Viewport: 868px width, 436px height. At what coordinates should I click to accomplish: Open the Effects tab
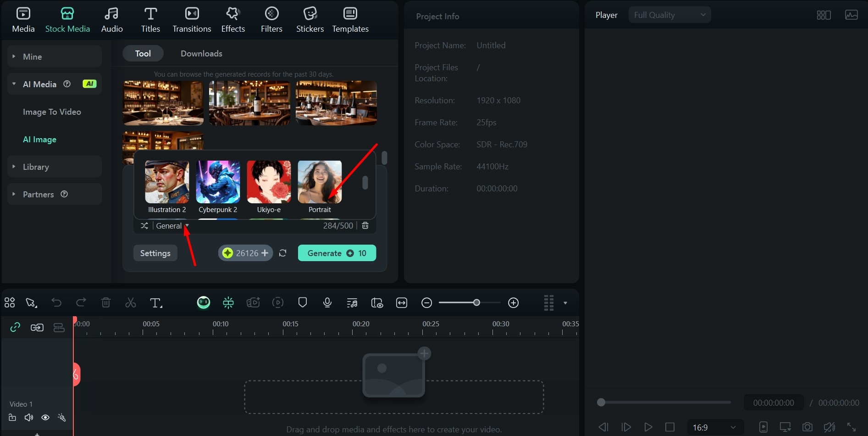(233, 20)
